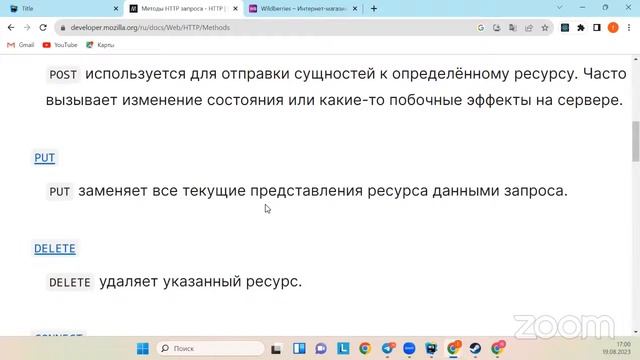Click the text 'удаляет указанный ресурс.'

click(200, 282)
